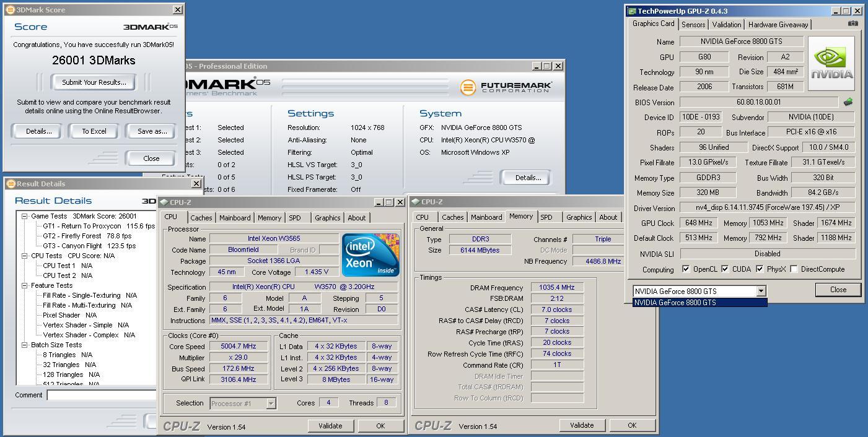Click the Intel Xeon inside logo
Image resolution: width=868 pixels, height=437 pixels.
point(370,254)
